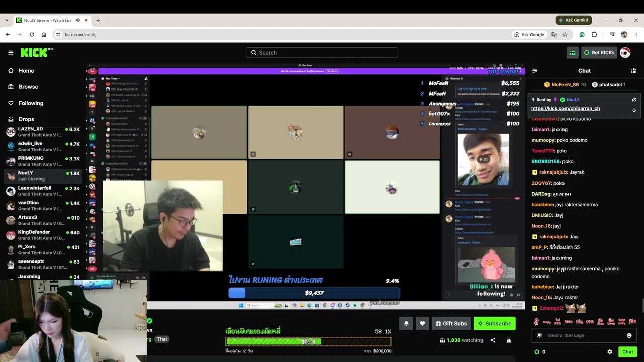The width and height of the screenshot is (644, 362).
Task: Click phatsadol in the chat leaderboard
Action: [x=609, y=85]
